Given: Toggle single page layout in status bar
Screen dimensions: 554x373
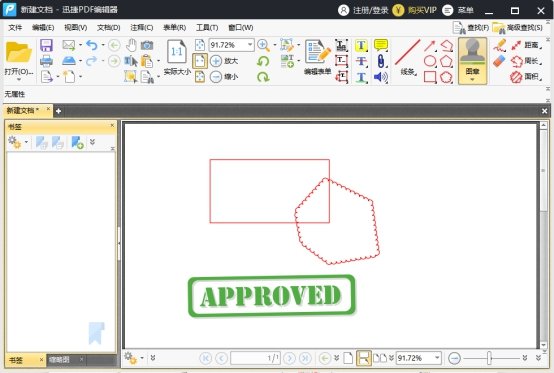Looking at the screenshot, I should click(348, 358).
